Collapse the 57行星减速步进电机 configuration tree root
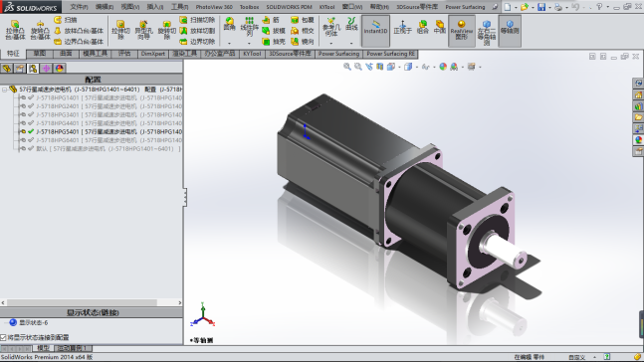644x362 pixels. 4,90
